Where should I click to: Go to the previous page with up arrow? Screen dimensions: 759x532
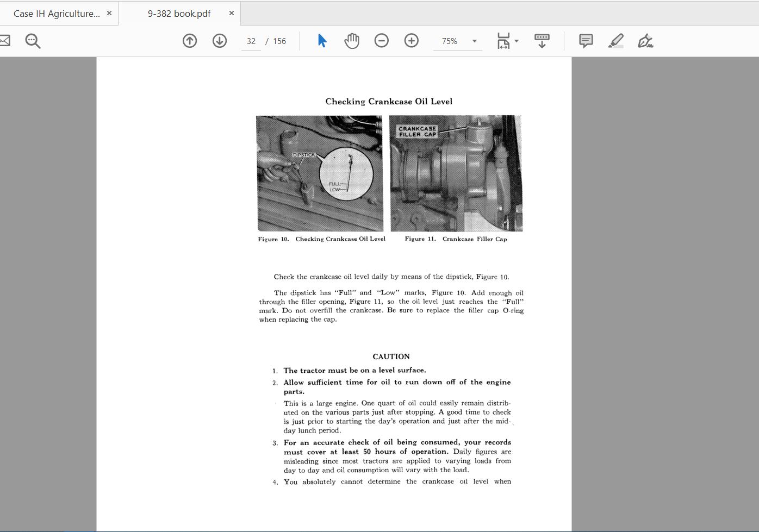tap(190, 41)
